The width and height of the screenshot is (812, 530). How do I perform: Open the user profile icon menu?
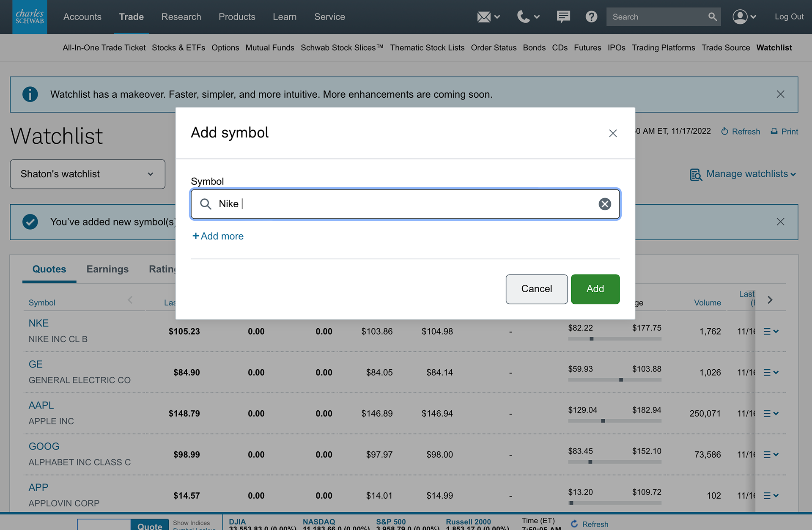[x=740, y=17]
